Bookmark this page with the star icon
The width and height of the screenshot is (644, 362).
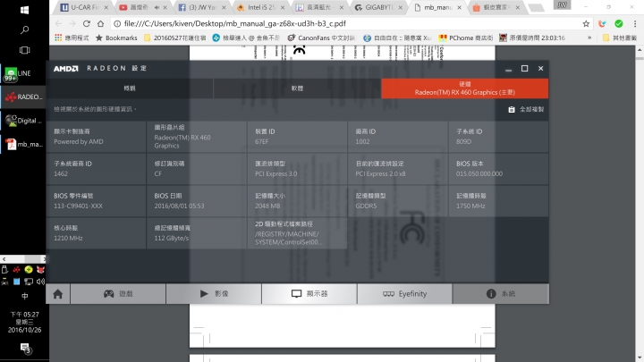coord(586,24)
